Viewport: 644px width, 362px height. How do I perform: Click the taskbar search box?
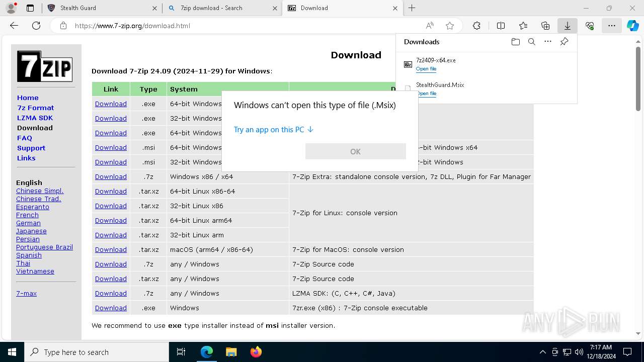pos(97,352)
